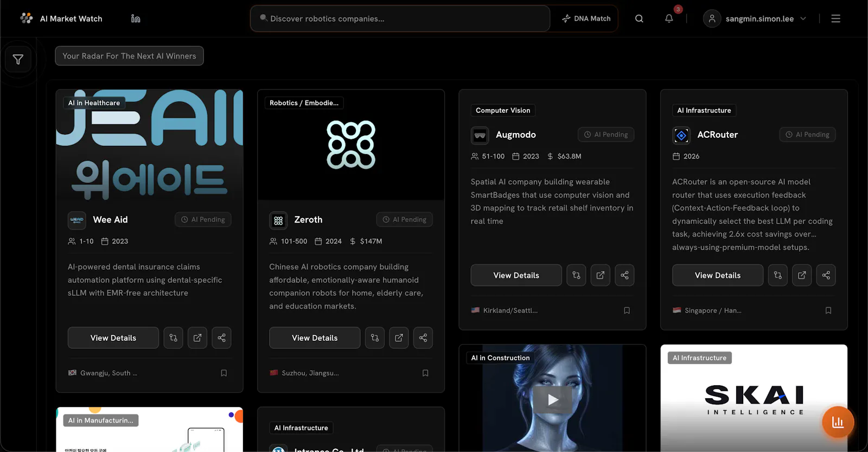This screenshot has height=452, width=868.
Task: Open external link icon on Augmodo card
Action: point(601,275)
